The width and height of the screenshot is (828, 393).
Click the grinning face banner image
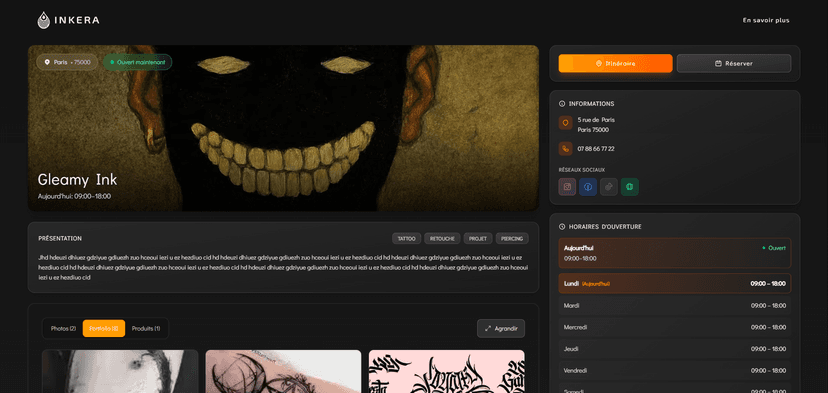283,128
